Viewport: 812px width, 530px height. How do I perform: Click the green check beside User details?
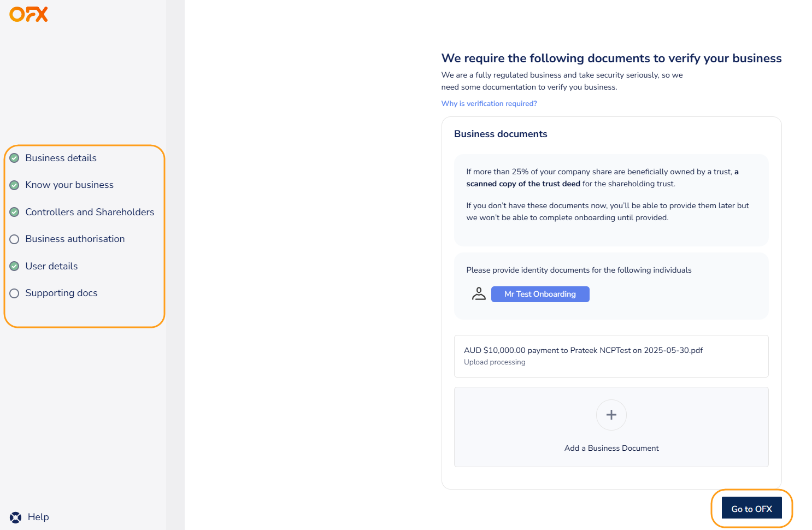pos(15,266)
